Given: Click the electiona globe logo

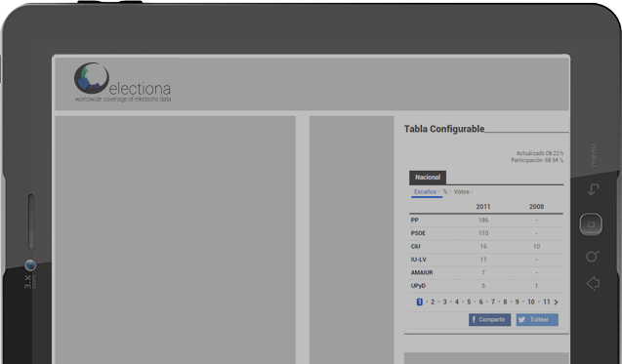Looking at the screenshot, I should tap(92, 78).
